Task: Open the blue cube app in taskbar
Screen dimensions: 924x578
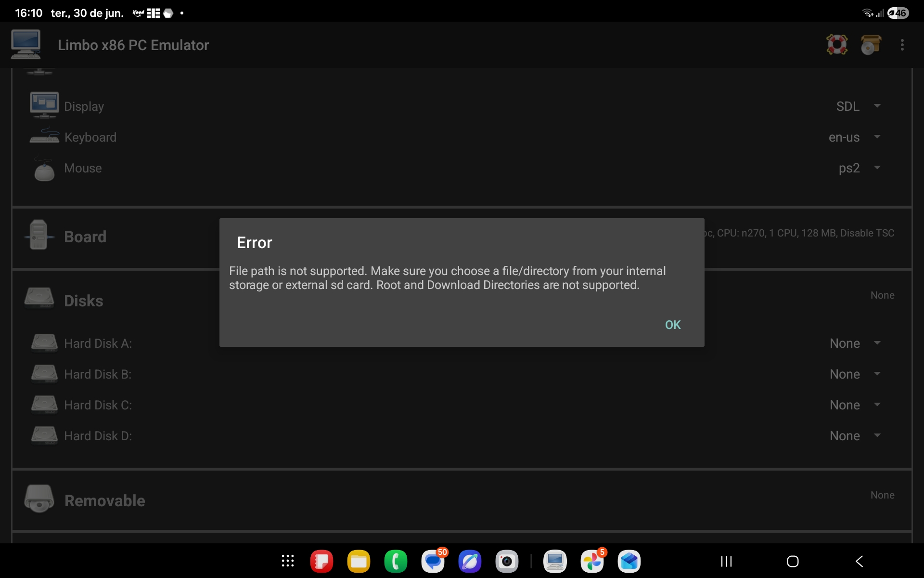Action: (629, 561)
